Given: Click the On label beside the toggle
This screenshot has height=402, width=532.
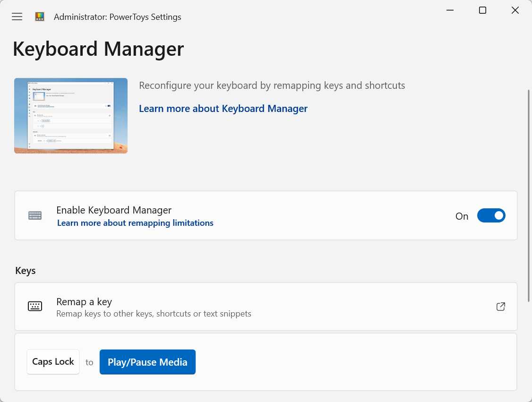Looking at the screenshot, I should point(462,216).
